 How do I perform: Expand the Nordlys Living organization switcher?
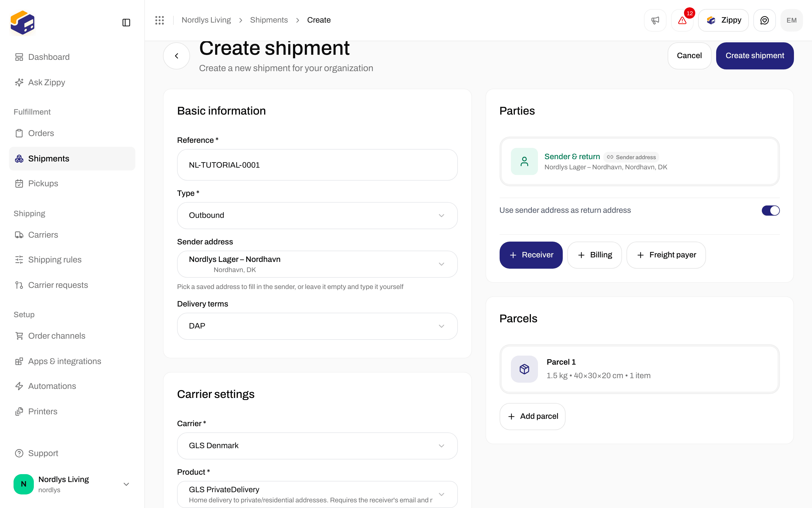72,484
